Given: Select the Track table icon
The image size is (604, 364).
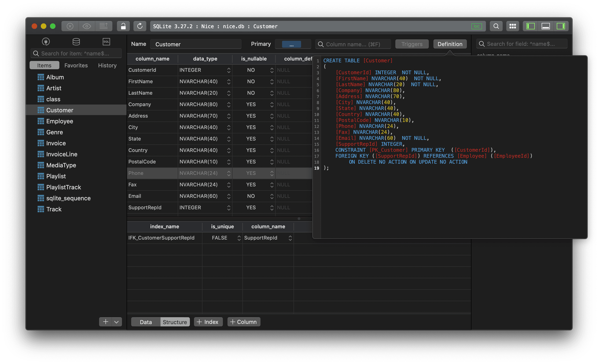Looking at the screenshot, I should tap(41, 210).
